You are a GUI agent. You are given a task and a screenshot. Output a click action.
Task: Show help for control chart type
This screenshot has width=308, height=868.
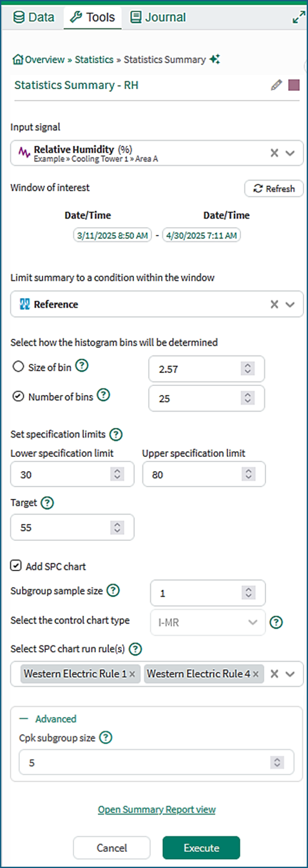pyautogui.click(x=276, y=622)
